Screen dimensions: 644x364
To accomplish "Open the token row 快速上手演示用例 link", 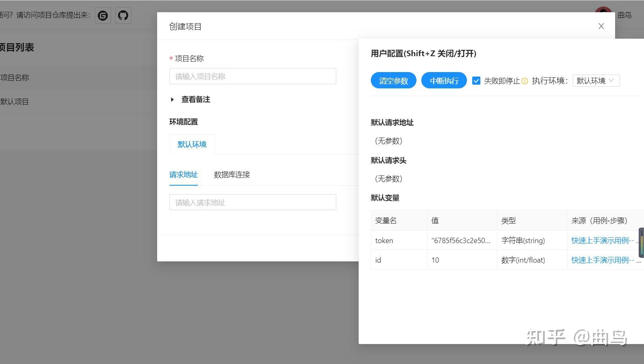I will point(602,241).
